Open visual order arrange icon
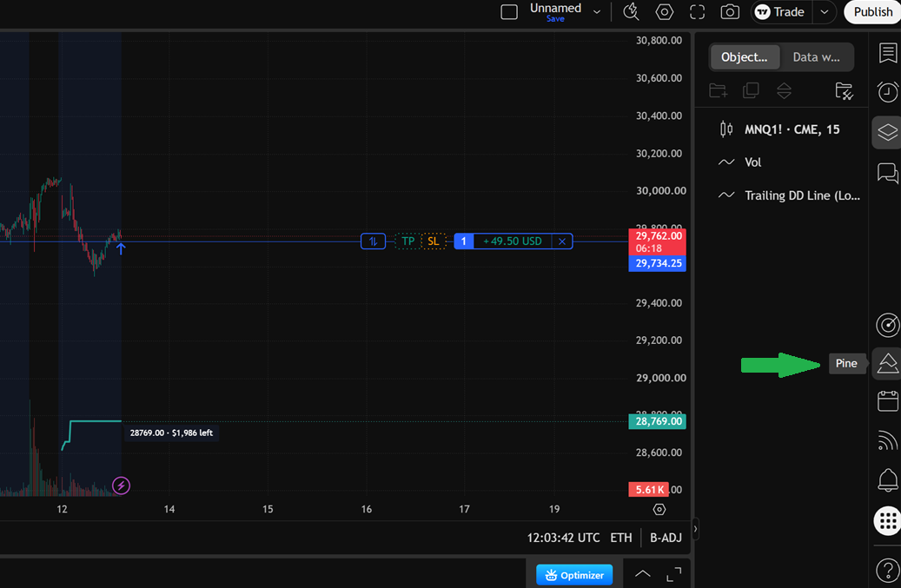 (784, 90)
